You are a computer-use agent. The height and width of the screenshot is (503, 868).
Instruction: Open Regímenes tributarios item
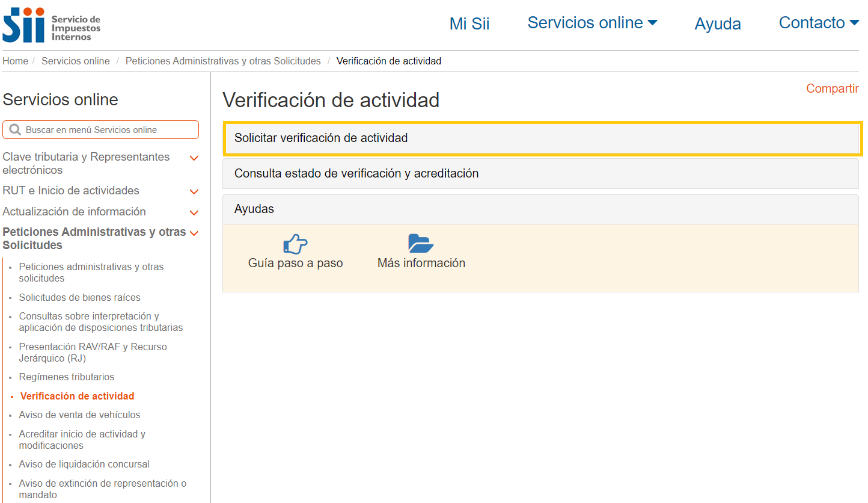[67, 377]
